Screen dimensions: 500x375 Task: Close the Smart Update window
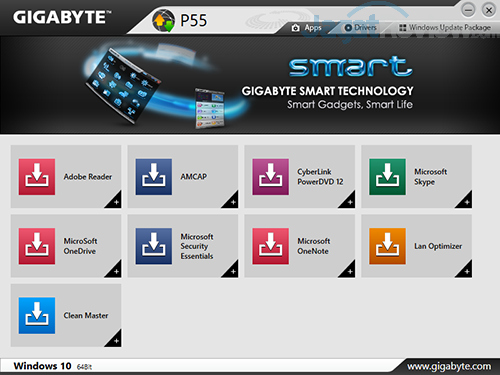click(x=489, y=10)
